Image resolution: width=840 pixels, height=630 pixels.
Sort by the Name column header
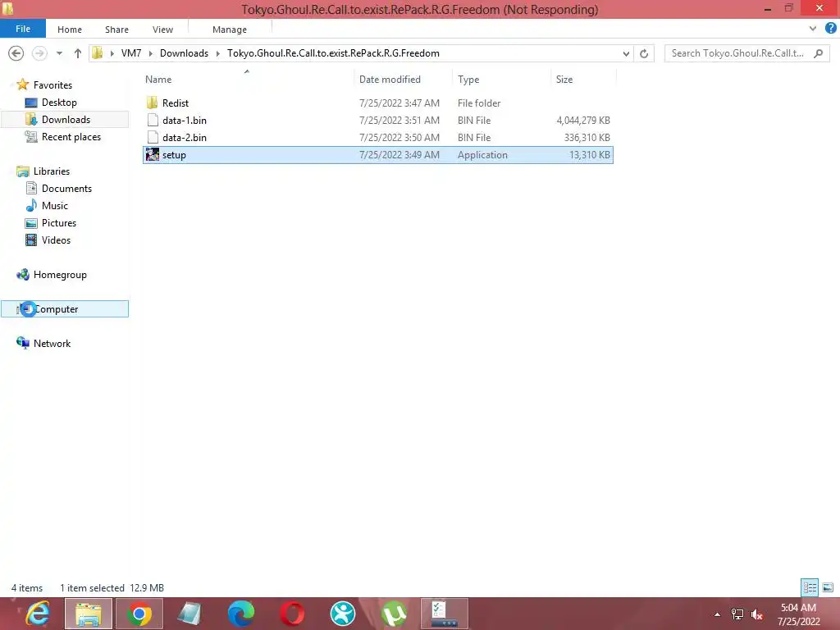pyautogui.click(x=158, y=80)
